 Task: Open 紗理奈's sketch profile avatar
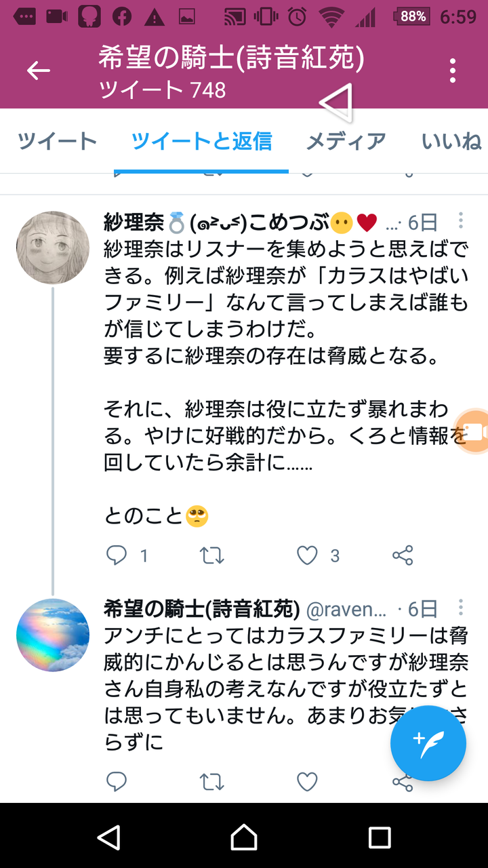[53, 248]
